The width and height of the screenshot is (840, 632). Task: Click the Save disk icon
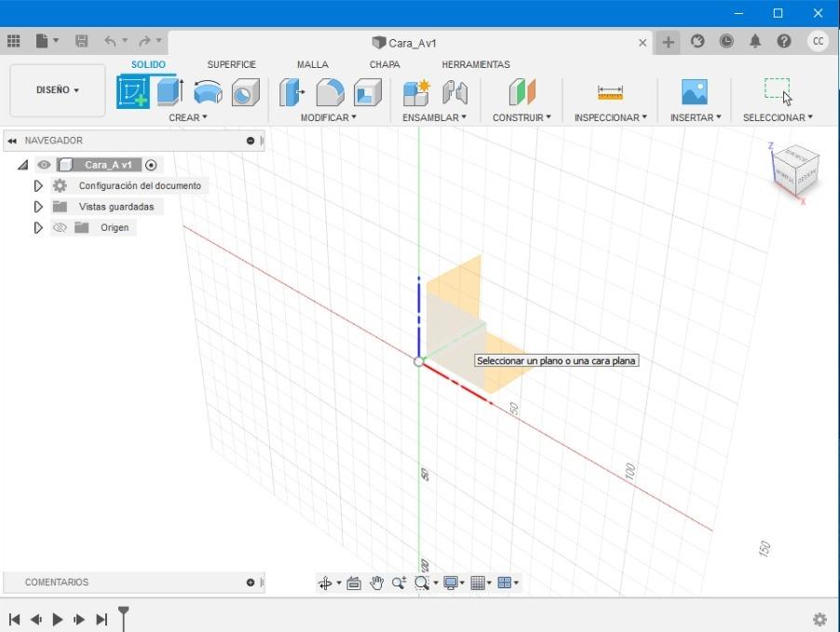coord(81,41)
